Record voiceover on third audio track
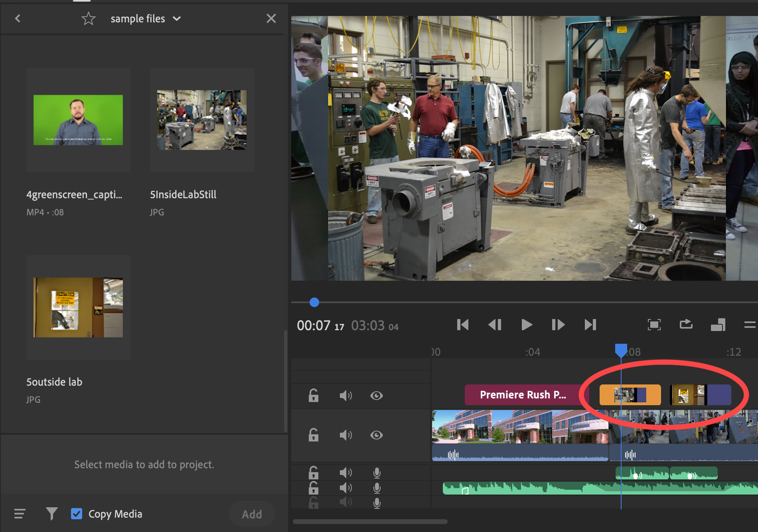This screenshot has height=532, width=758. 377,503
